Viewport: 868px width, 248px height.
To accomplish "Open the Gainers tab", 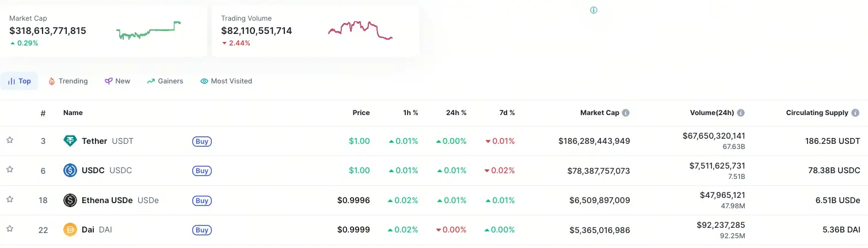I will (165, 81).
